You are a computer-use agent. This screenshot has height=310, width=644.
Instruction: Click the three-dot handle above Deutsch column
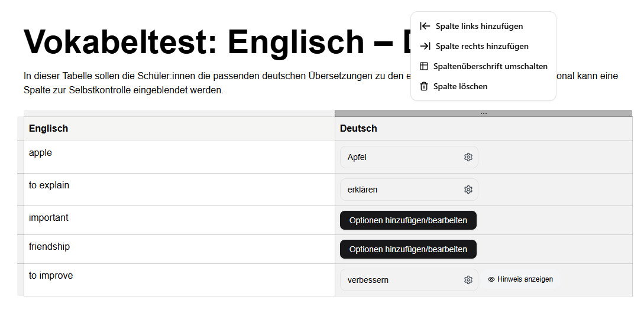pos(483,113)
